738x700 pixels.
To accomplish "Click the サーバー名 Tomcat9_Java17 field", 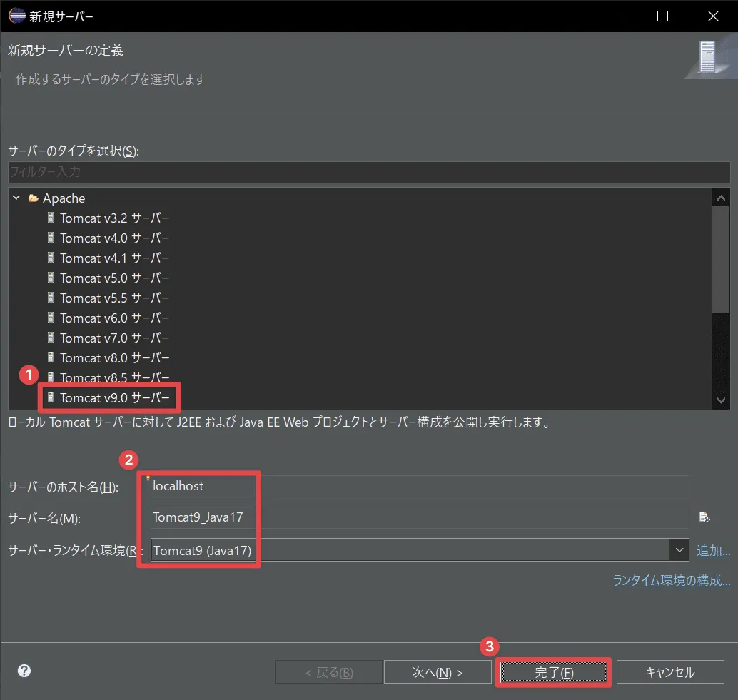I will point(420,517).
